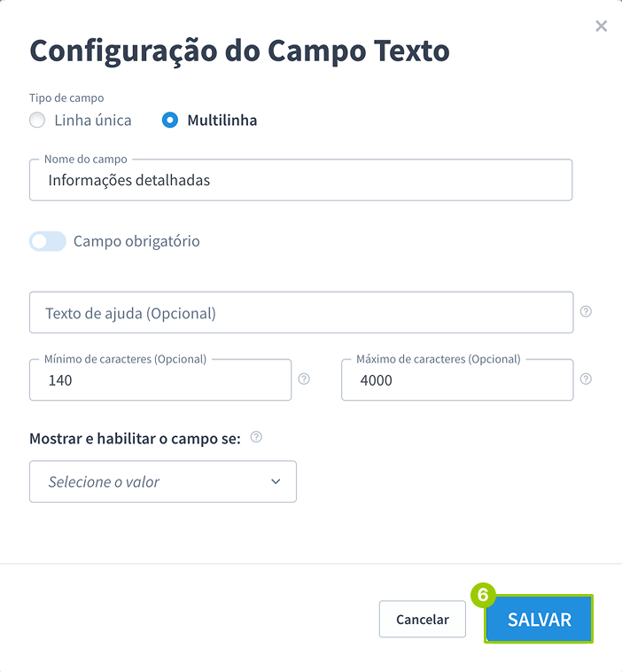The height and width of the screenshot is (672, 622).
Task: Save settings with the SALVAR button
Action: click(x=539, y=620)
